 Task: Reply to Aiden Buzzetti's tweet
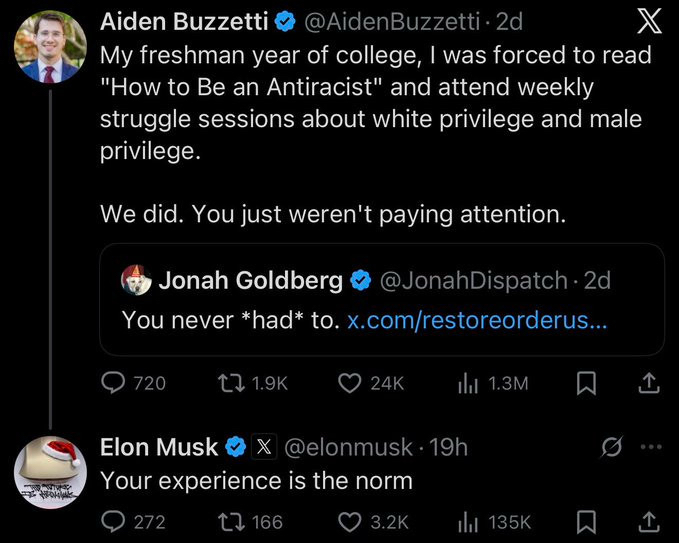(114, 382)
